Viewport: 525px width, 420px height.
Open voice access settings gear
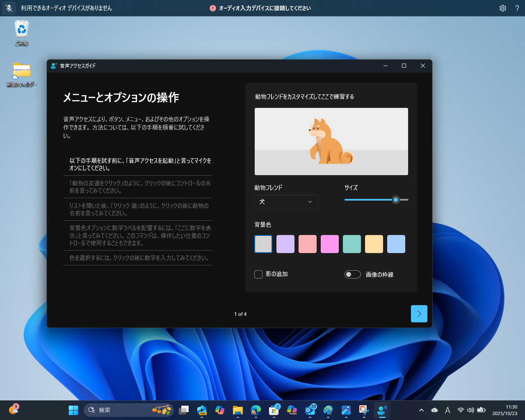pyautogui.click(x=503, y=8)
